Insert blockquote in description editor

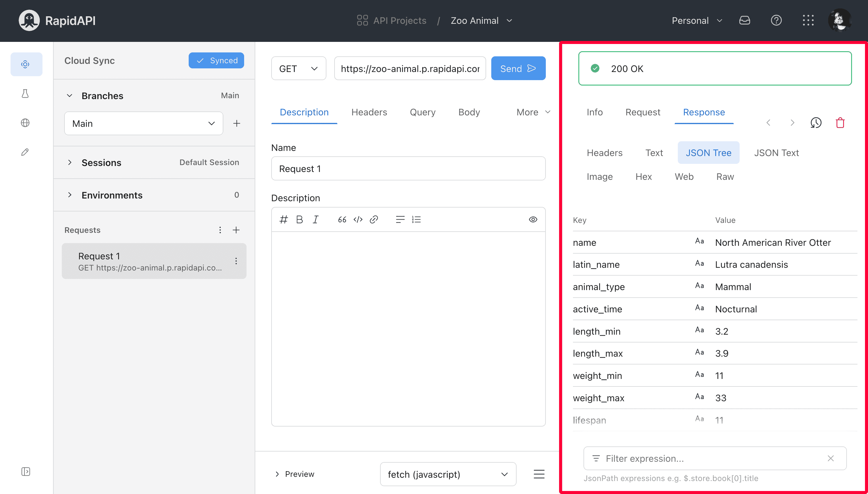[x=342, y=220]
